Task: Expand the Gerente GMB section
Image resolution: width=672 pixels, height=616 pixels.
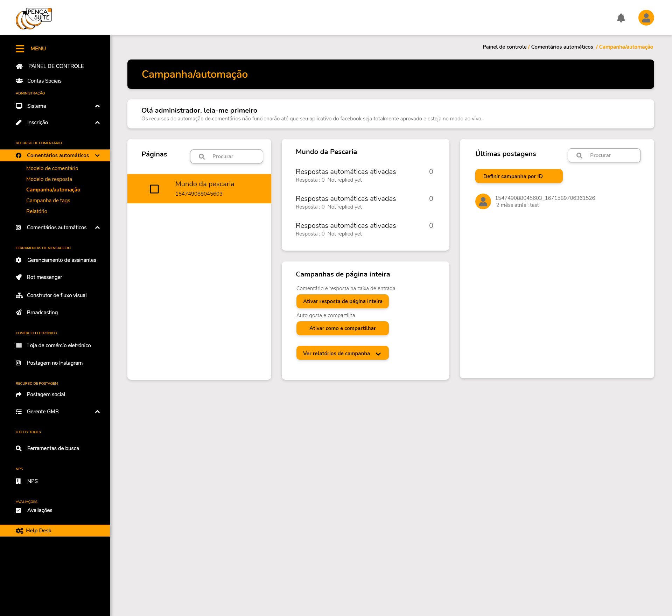Action: coord(98,412)
